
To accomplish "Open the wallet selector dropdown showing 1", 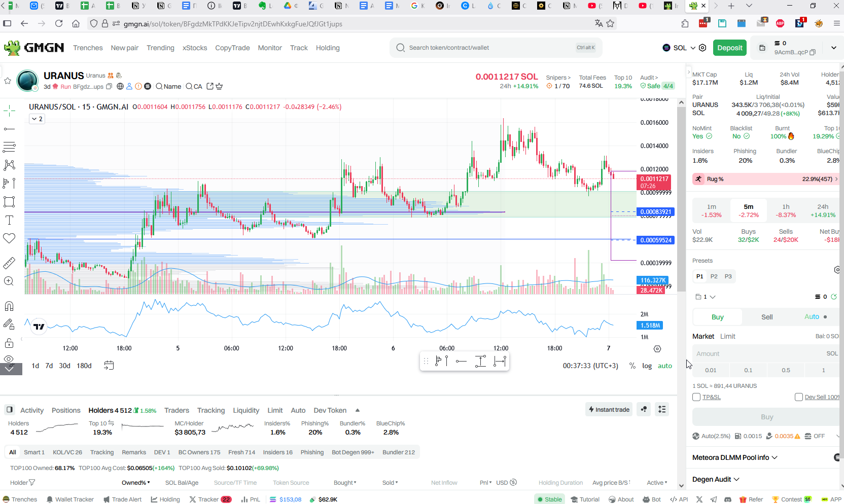I will [x=706, y=297].
